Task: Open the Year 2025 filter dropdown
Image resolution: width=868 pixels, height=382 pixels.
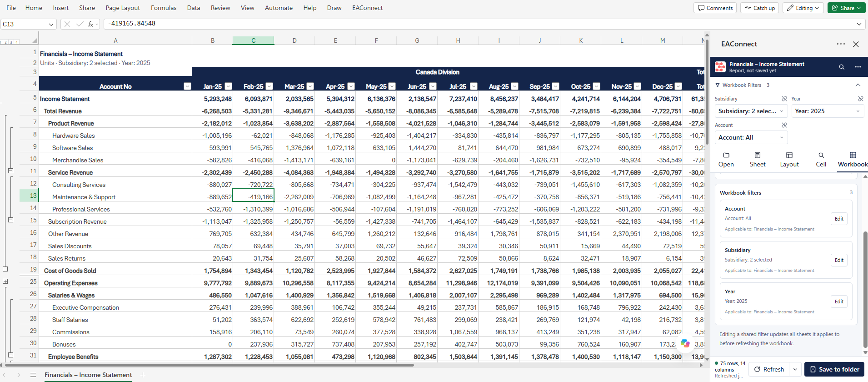Action: coord(827,111)
